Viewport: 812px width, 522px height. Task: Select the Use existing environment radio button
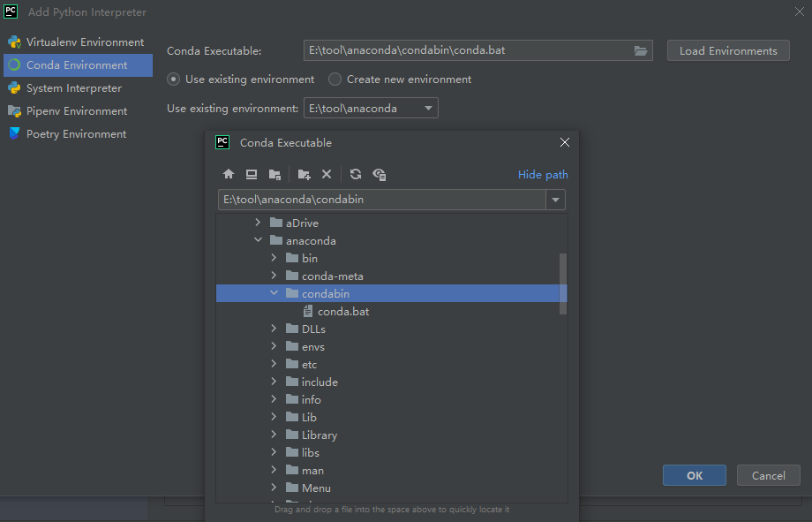coord(173,79)
